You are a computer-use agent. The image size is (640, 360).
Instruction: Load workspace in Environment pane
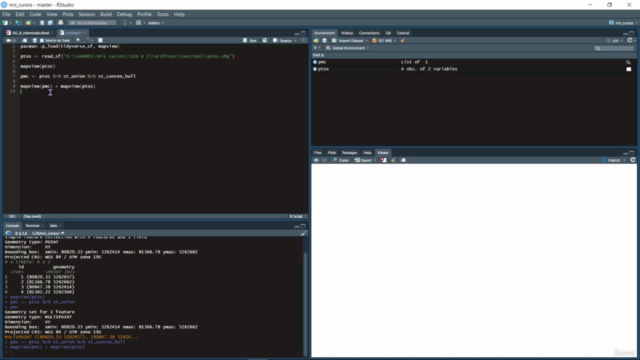316,40
